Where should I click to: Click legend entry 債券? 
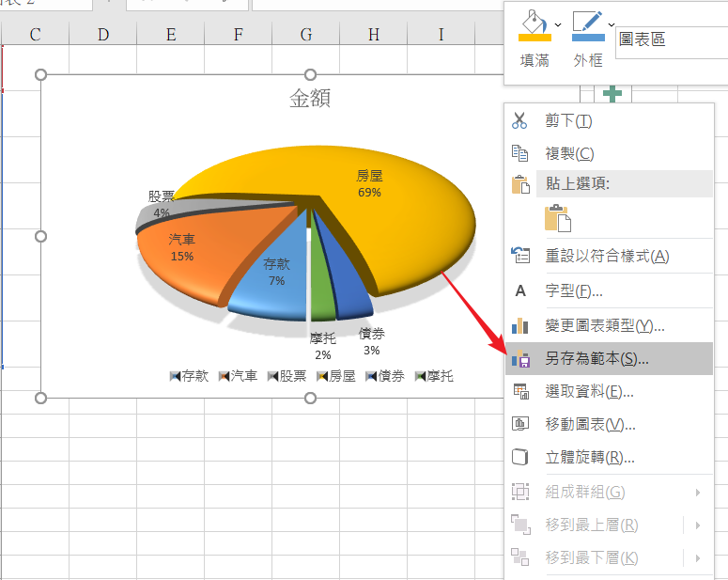click(x=385, y=376)
